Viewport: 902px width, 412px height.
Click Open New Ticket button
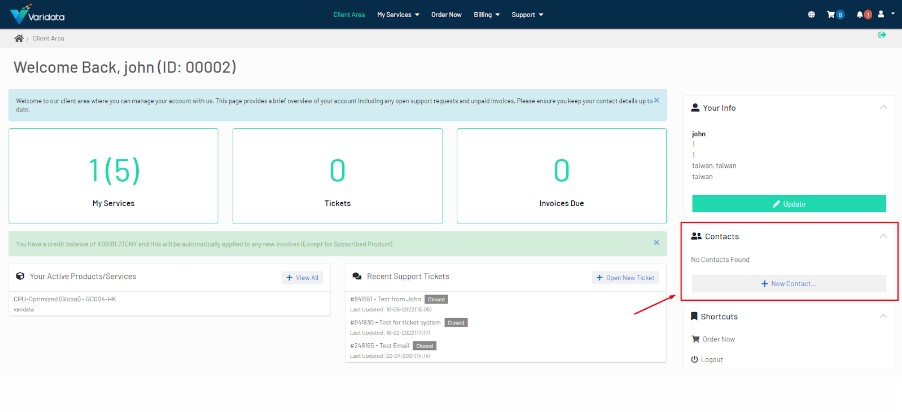(x=625, y=277)
